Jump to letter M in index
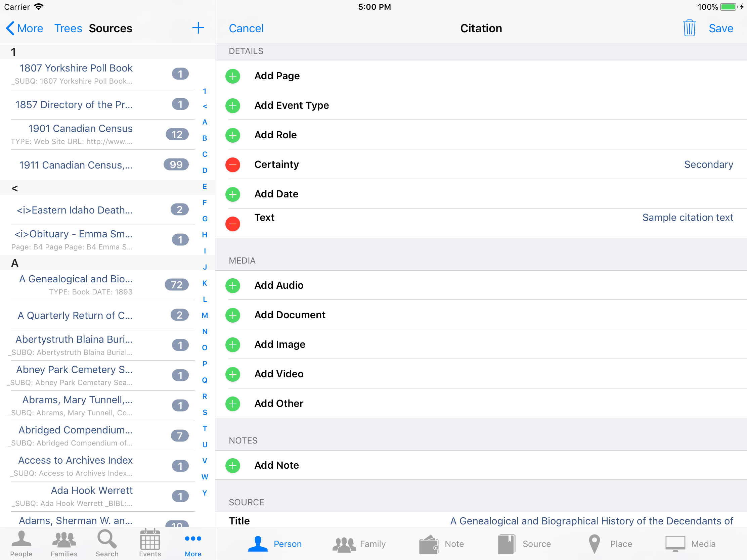Image resolution: width=747 pixels, height=560 pixels. pos(205,315)
